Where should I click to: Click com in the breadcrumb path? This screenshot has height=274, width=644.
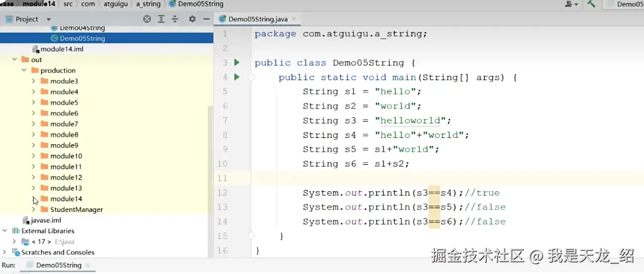point(88,4)
